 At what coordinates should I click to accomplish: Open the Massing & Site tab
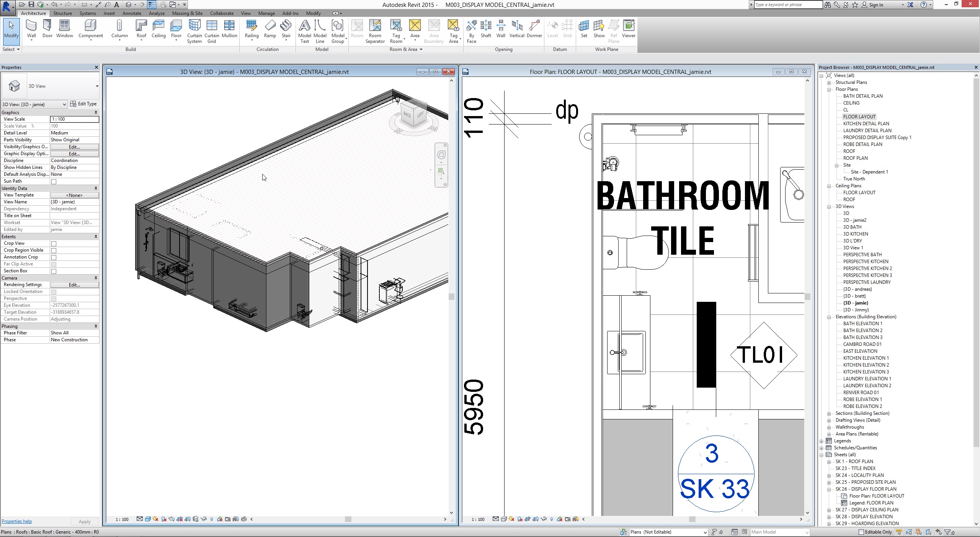pyautogui.click(x=187, y=13)
